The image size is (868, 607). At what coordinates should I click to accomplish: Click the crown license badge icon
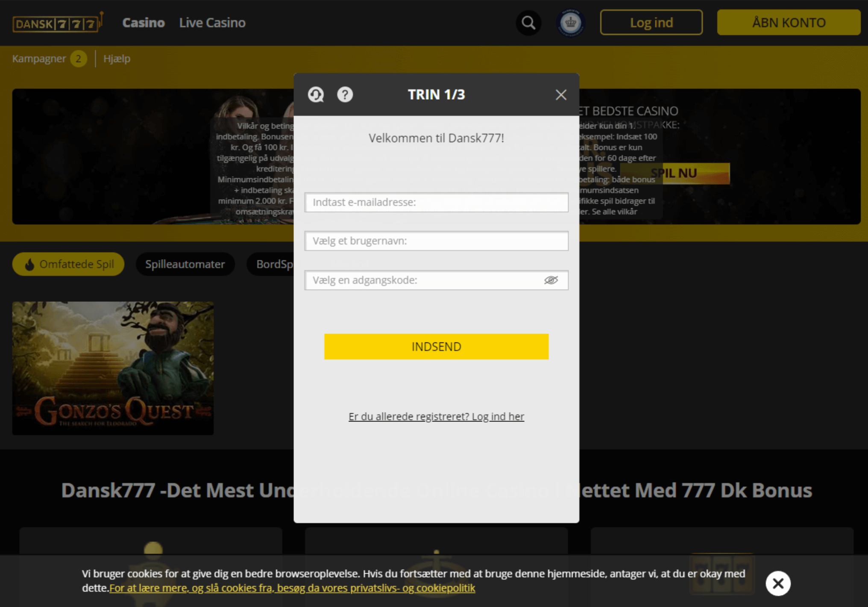(570, 23)
